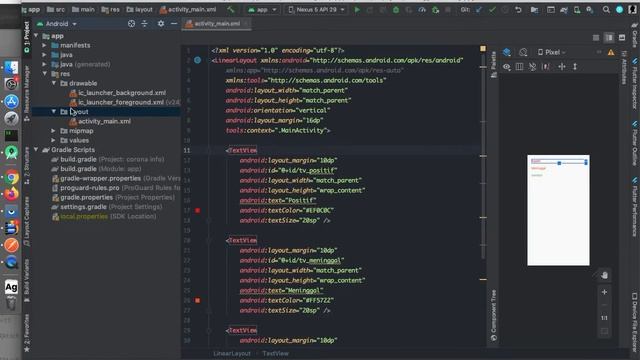Collapse all with Project panel divider icon
This screenshot has height=360, width=640.
point(144,24)
